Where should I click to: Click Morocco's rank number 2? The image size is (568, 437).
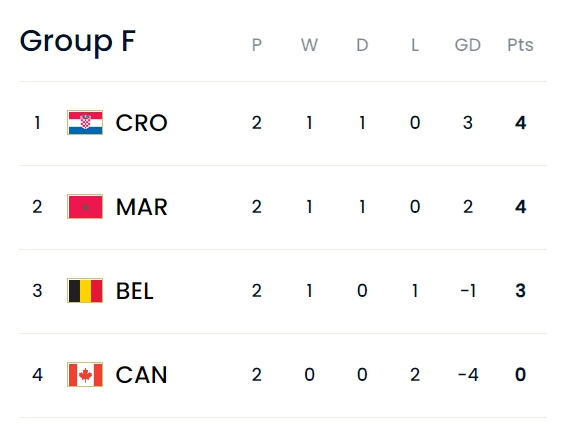[x=37, y=207]
